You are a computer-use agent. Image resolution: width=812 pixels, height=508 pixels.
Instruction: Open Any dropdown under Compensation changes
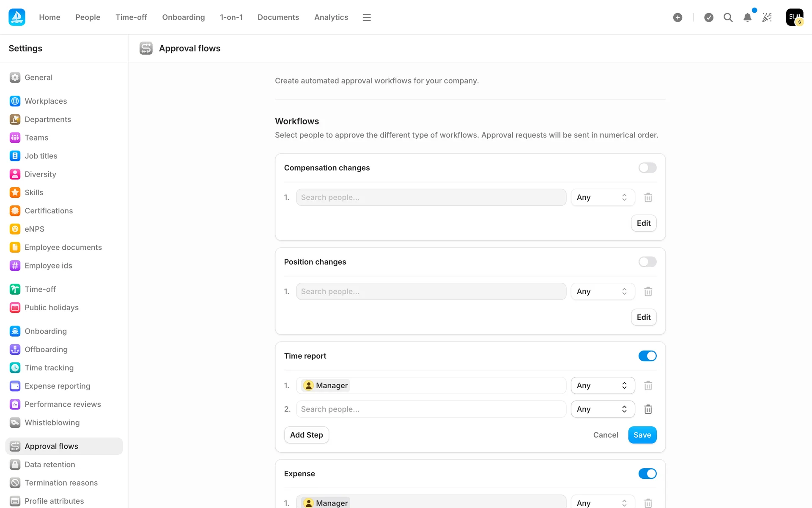(x=602, y=198)
